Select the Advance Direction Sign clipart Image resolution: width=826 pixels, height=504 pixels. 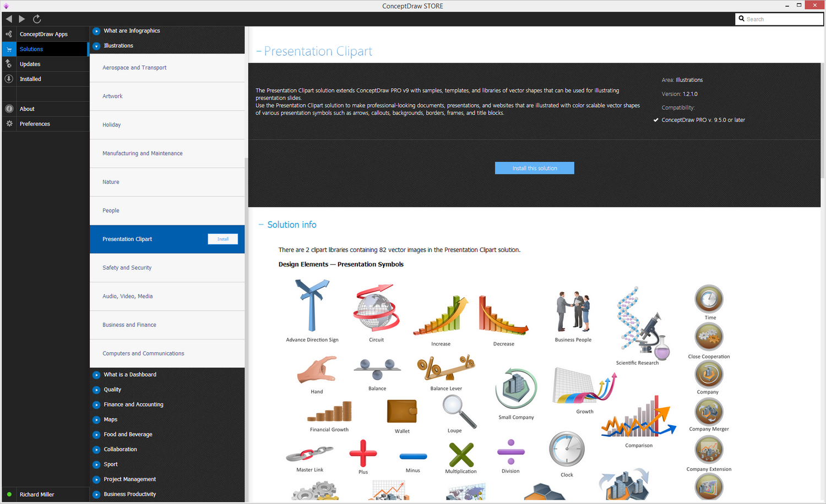tap(312, 306)
